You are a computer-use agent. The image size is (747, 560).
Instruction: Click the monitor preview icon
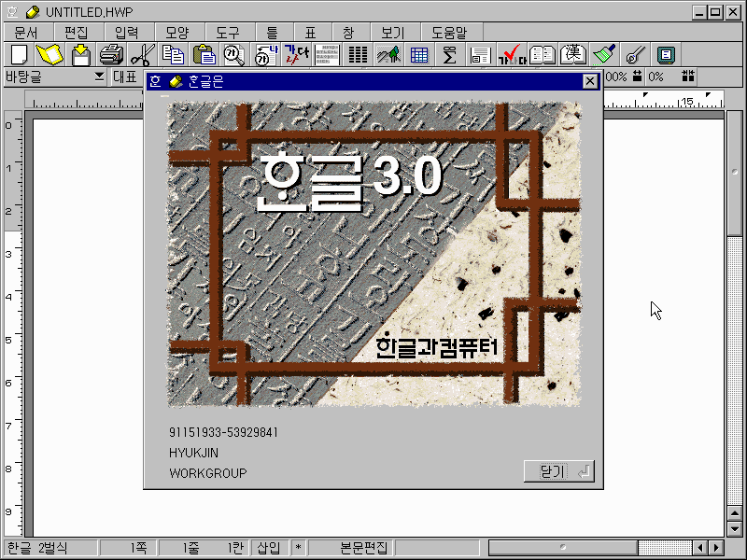click(666, 55)
